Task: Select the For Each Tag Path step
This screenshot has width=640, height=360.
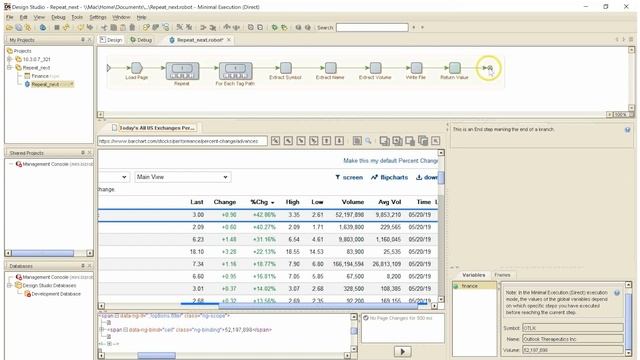Action: coord(236,71)
